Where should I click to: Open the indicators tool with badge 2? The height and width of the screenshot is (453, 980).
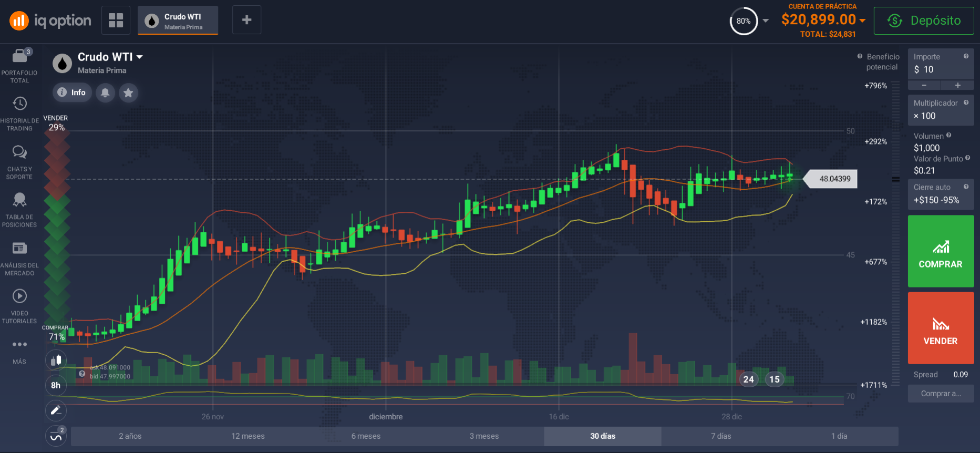56,436
